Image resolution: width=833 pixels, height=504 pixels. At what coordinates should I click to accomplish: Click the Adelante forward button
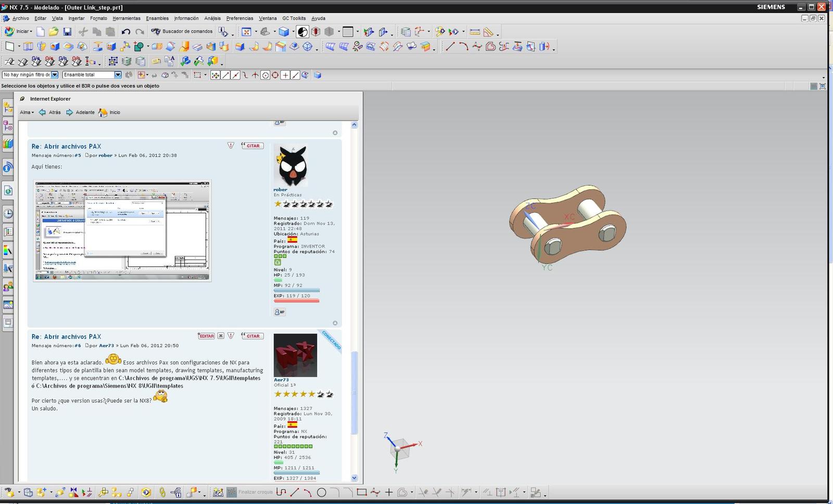pos(80,112)
